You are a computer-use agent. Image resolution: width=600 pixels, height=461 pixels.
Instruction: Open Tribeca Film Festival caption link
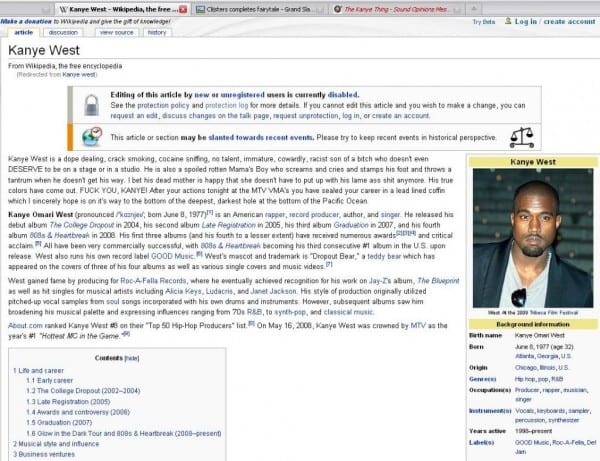click(553, 313)
